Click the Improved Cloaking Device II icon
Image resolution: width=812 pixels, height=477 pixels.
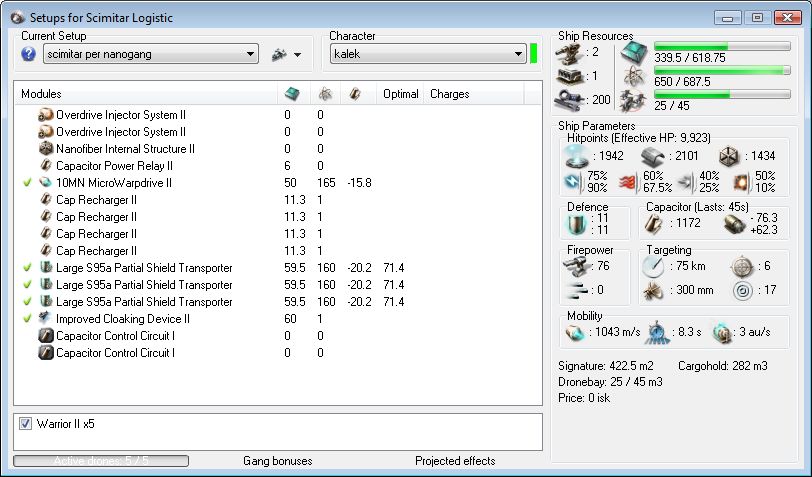tap(46, 318)
